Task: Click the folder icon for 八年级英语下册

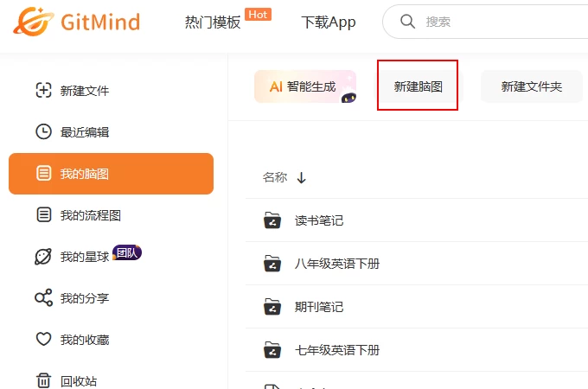Action: (272, 264)
